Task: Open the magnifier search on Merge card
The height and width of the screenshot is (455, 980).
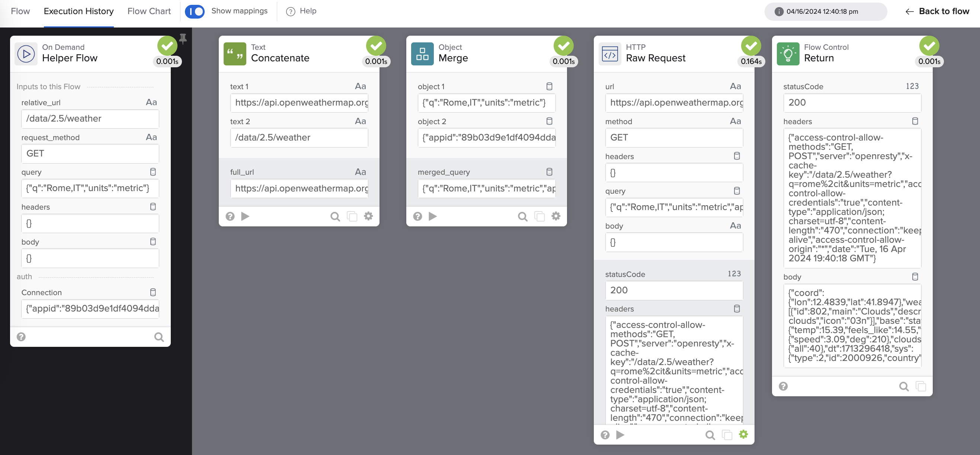Action: [522, 217]
